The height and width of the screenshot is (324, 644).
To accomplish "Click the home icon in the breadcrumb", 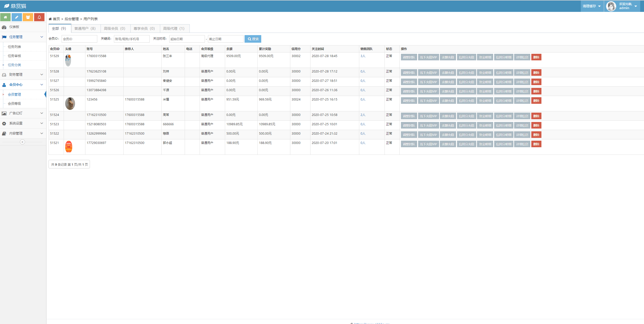I will [x=50, y=19].
